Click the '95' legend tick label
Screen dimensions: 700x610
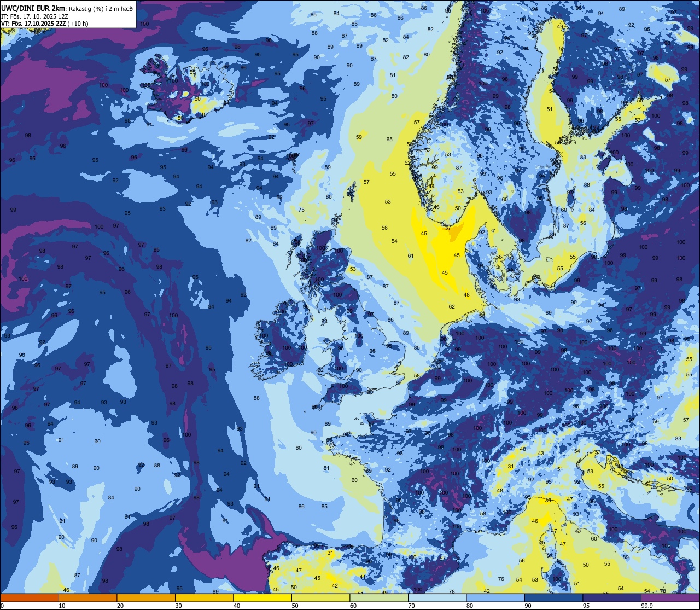click(586, 606)
